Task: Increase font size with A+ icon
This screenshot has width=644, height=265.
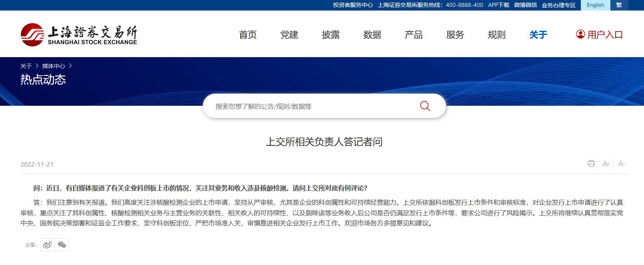Action: coord(606,164)
